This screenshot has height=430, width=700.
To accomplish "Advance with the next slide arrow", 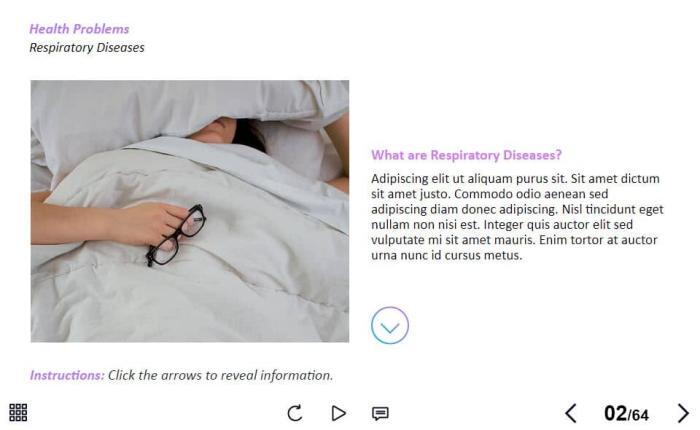I will pyautogui.click(x=683, y=413).
